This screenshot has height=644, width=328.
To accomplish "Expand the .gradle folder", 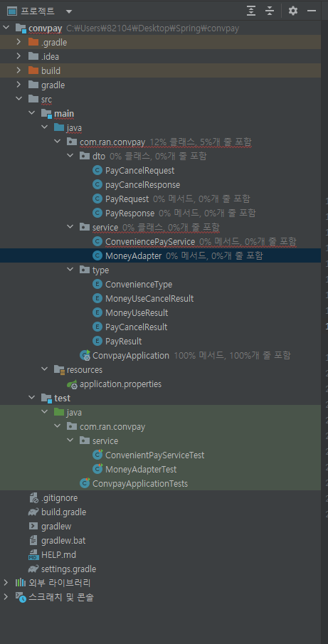I will point(18,42).
